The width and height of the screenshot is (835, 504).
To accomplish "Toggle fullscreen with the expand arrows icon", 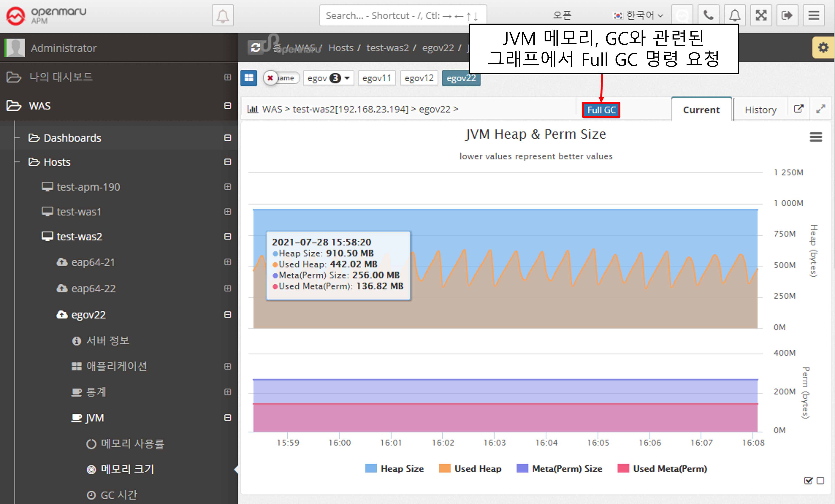I will click(761, 16).
